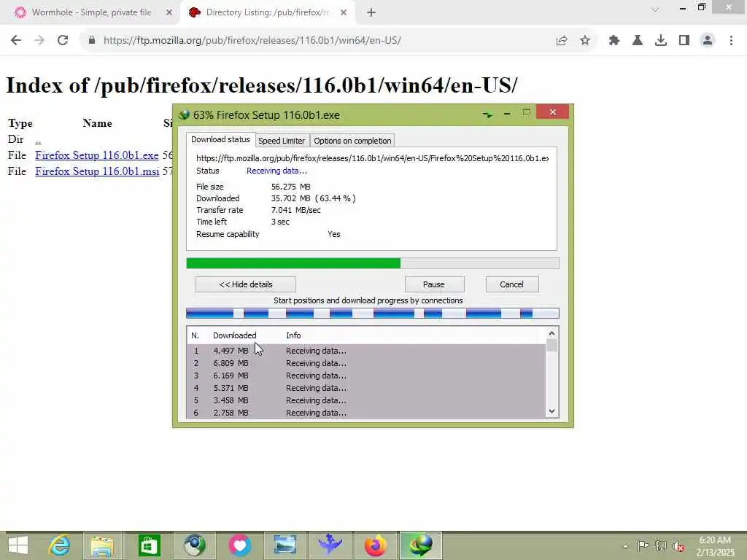Select connection row 6 with 2.758 MB
The height and width of the screenshot is (560, 747).
[x=366, y=413]
